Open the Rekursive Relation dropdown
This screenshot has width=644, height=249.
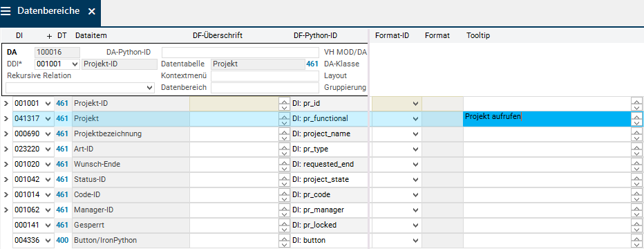point(149,88)
